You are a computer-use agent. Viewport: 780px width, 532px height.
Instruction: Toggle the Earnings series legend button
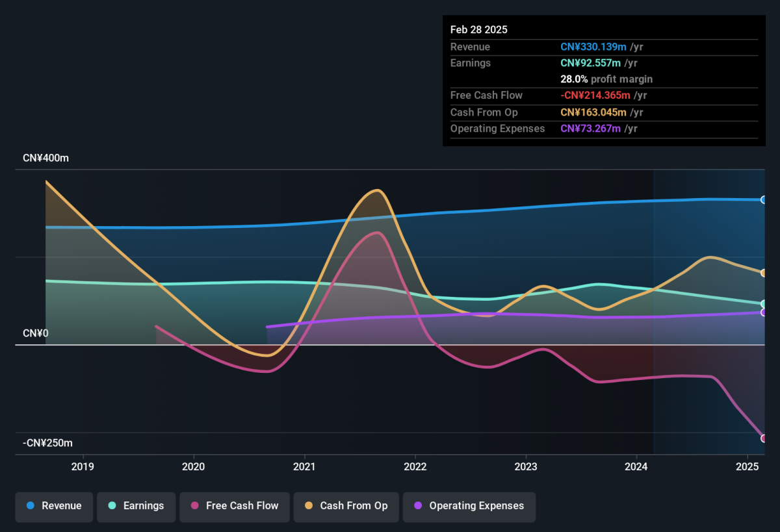136,506
